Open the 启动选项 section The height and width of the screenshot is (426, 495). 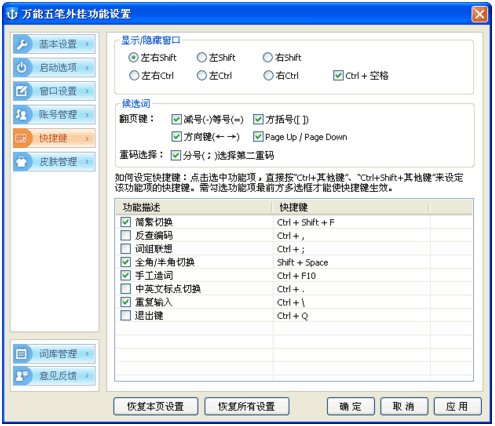point(54,67)
